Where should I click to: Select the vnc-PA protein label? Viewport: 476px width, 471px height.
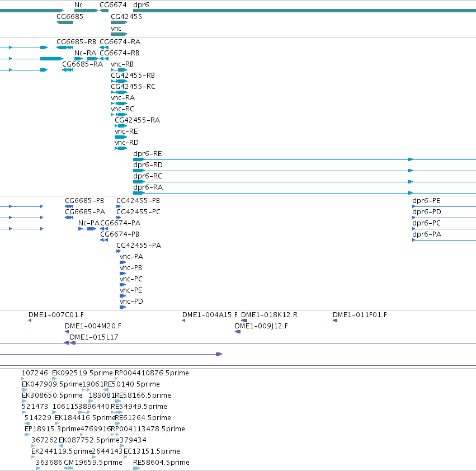pos(131,257)
